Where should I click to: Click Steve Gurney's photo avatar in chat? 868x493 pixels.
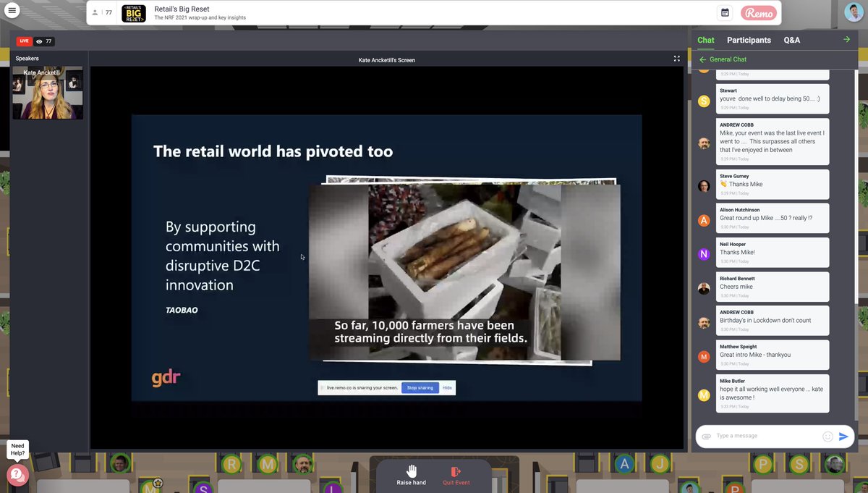coord(704,186)
